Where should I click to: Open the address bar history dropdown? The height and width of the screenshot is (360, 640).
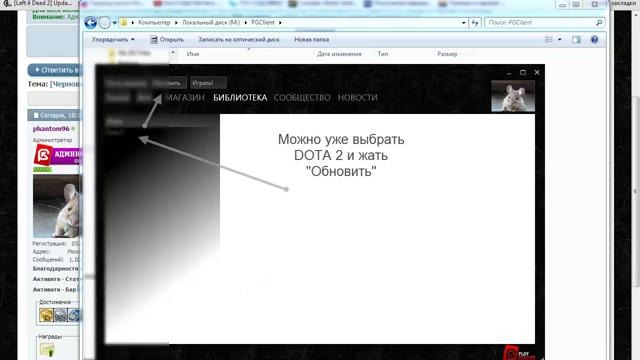(x=464, y=23)
